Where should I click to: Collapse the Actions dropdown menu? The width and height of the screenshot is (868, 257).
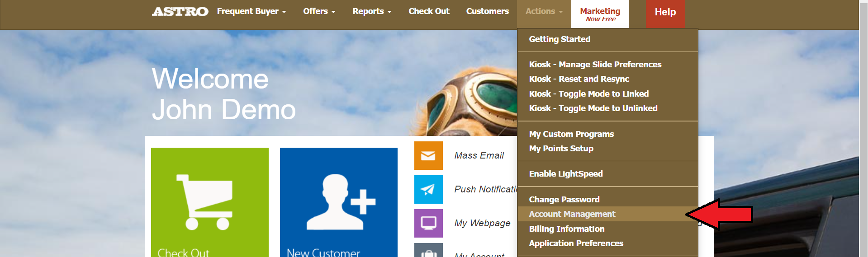tap(544, 11)
